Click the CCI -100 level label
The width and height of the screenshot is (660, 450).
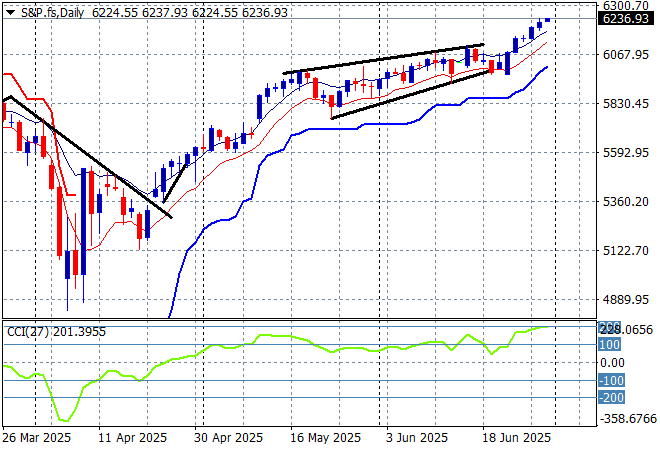611,381
